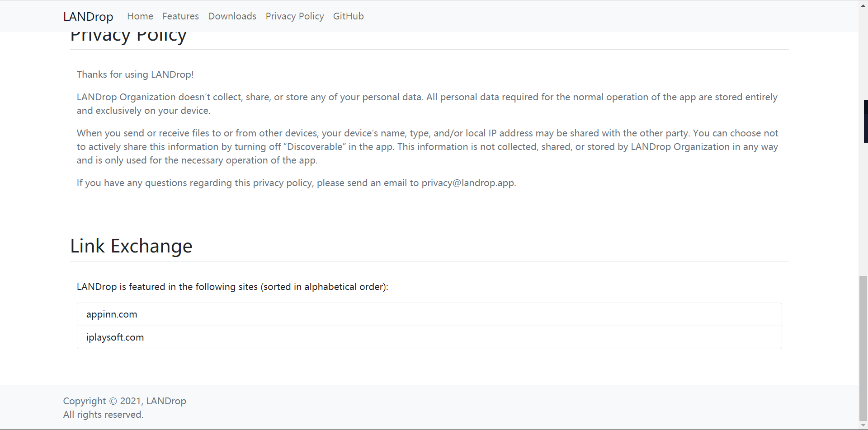The height and width of the screenshot is (430, 868).
Task: Click the Link Exchange heading
Action: pyautogui.click(x=131, y=246)
